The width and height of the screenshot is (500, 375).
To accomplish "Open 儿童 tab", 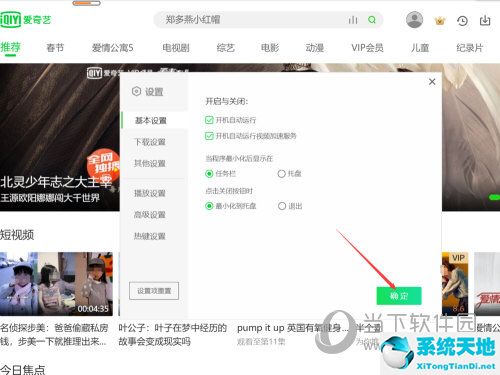I will (420, 48).
